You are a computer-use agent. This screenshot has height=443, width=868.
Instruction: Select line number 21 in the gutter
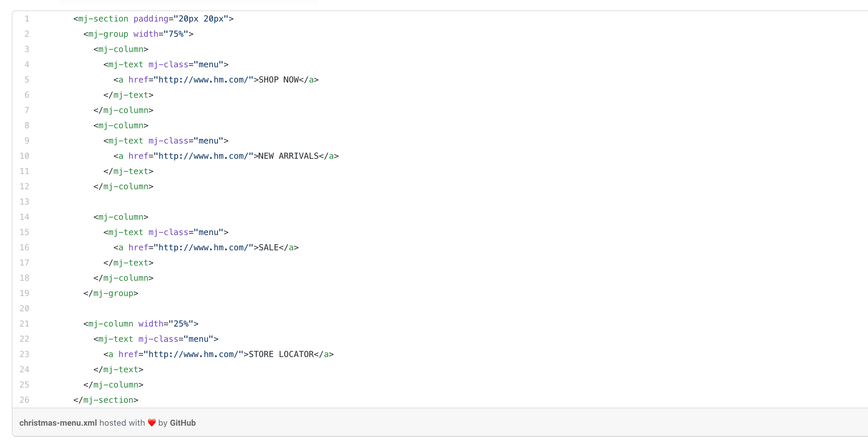pos(24,324)
